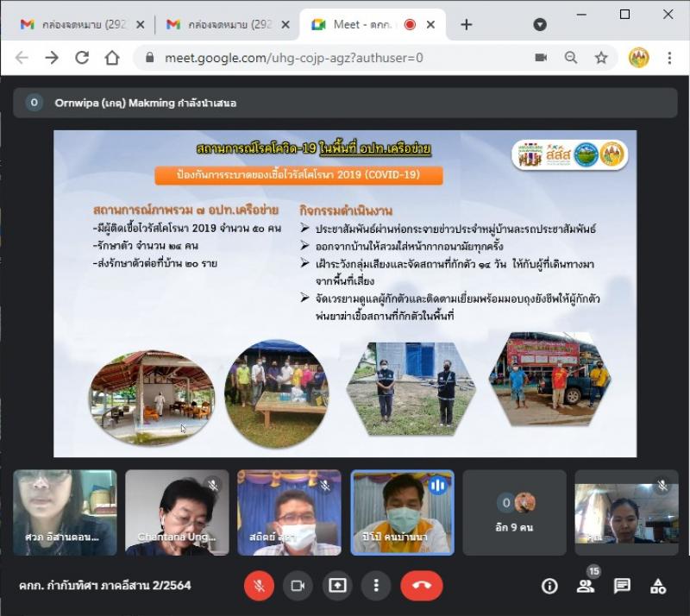Open the meeting details info icon
690x616 pixels.
[x=549, y=586]
